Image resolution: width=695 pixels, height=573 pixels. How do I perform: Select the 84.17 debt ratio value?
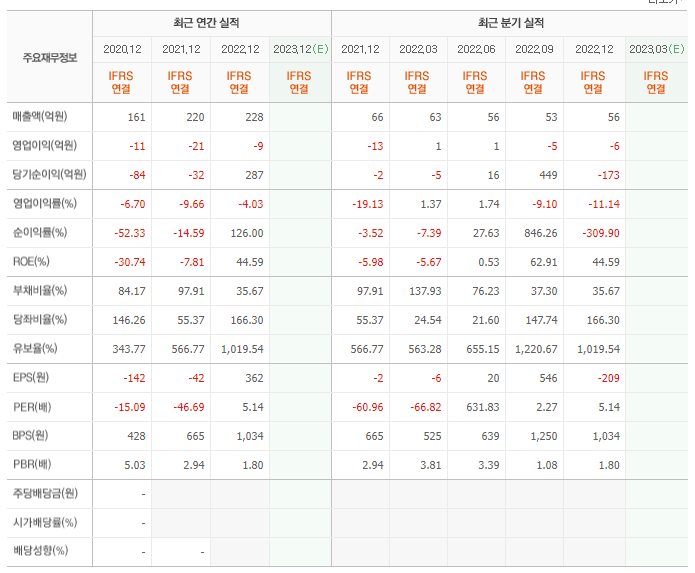[132, 292]
